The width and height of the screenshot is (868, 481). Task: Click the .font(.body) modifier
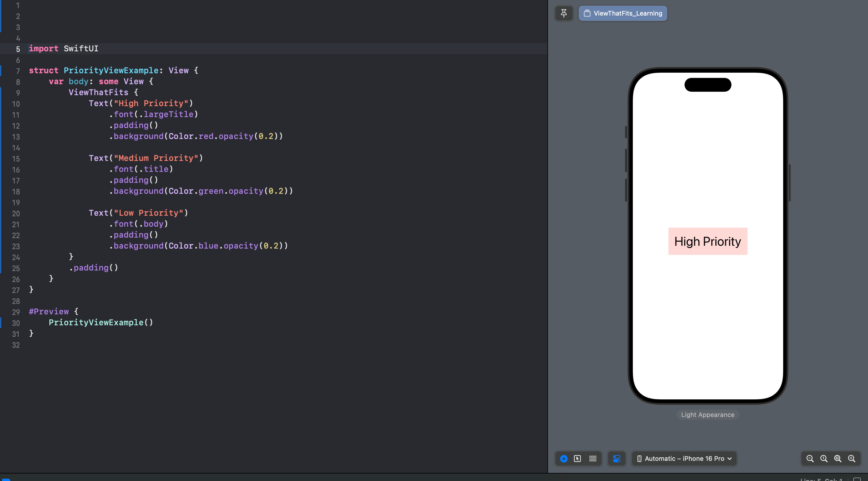tap(139, 224)
